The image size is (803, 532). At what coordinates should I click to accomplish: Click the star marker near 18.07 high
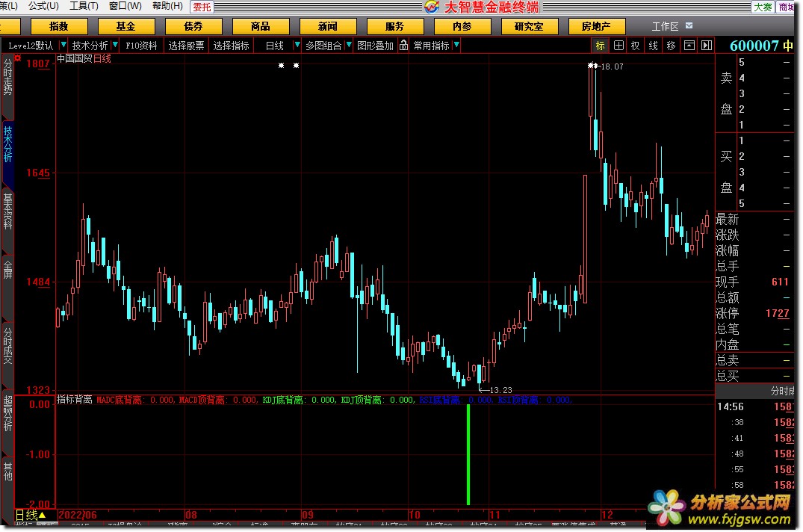pyautogui.click(x=592, y=66)
